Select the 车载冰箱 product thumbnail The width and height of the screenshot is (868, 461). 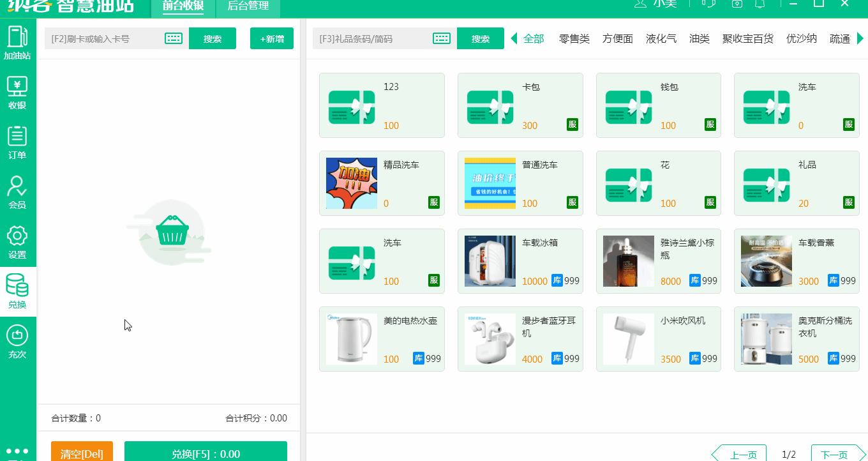pos(490,261)
